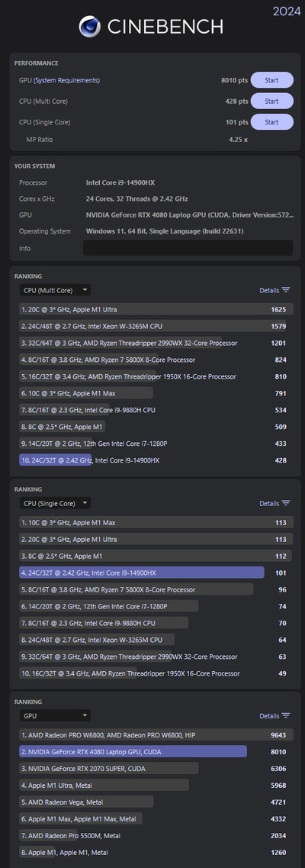Select the highlighted i9-14900HX single core entry
This screenshot has height=868, width=305.
coord(156,573)
